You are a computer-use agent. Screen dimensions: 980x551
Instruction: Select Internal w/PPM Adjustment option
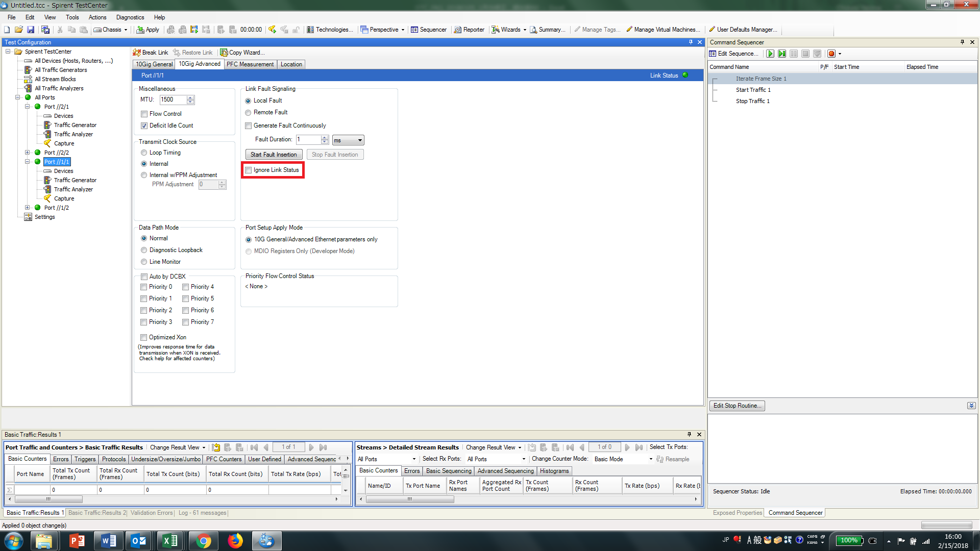coord(144,176)
